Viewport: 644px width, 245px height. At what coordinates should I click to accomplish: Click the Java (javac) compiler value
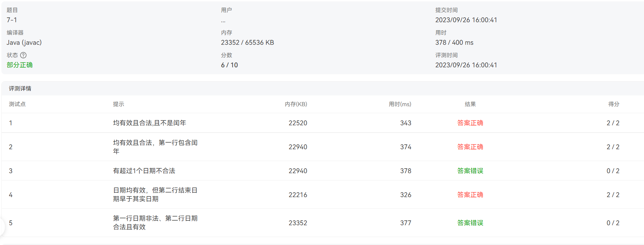[24, 43]
